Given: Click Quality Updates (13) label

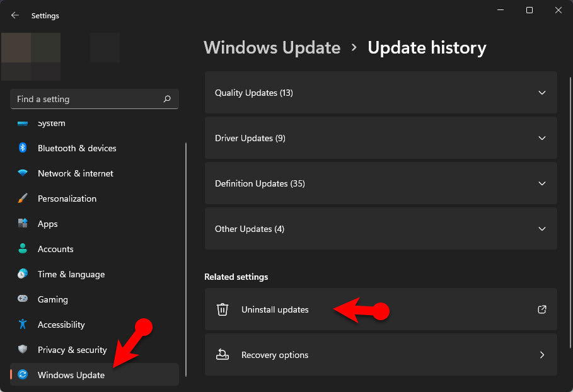Looking at the screenshot, I should pos(253,93).
